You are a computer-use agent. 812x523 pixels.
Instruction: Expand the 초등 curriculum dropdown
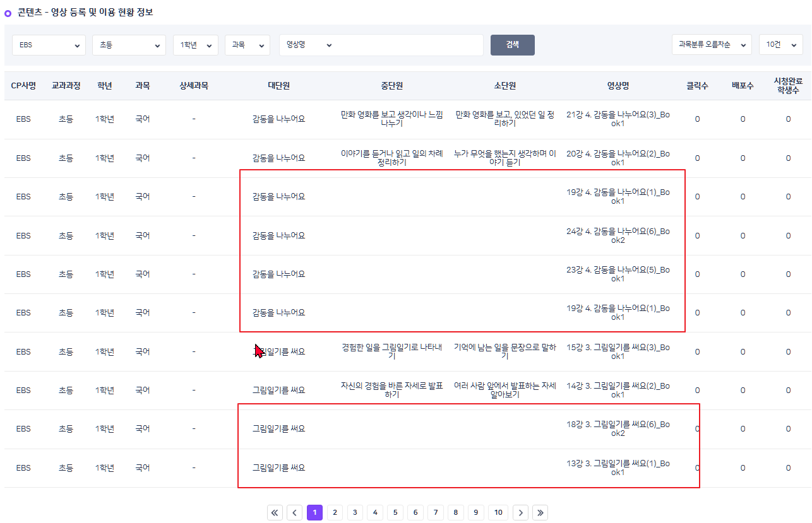click(x=129, y=45)
